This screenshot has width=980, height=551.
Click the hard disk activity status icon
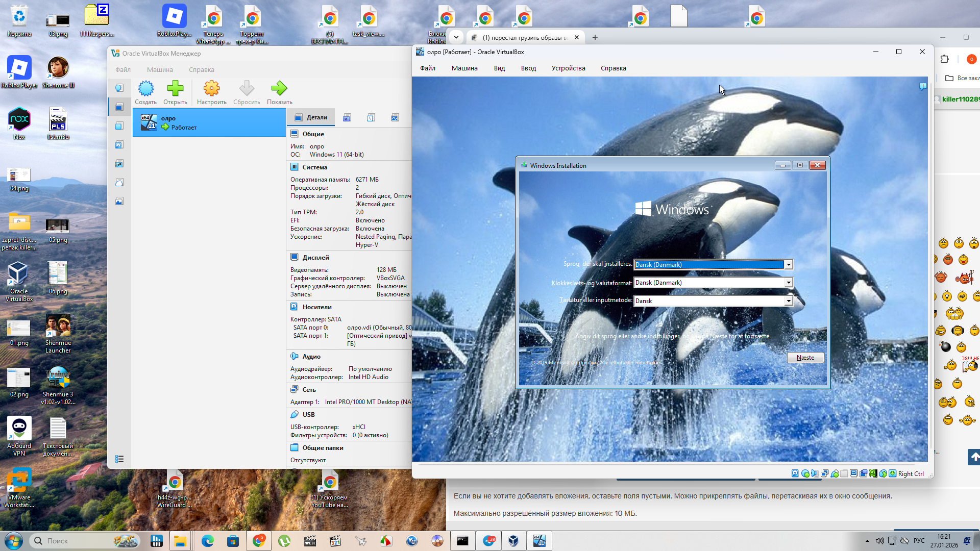click(795, 473)
